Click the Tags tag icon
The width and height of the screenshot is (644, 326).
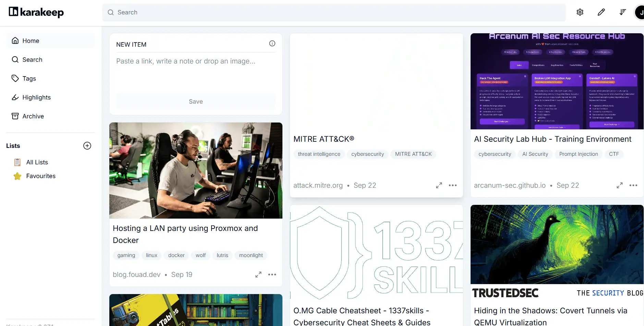[x=15, y=78]
